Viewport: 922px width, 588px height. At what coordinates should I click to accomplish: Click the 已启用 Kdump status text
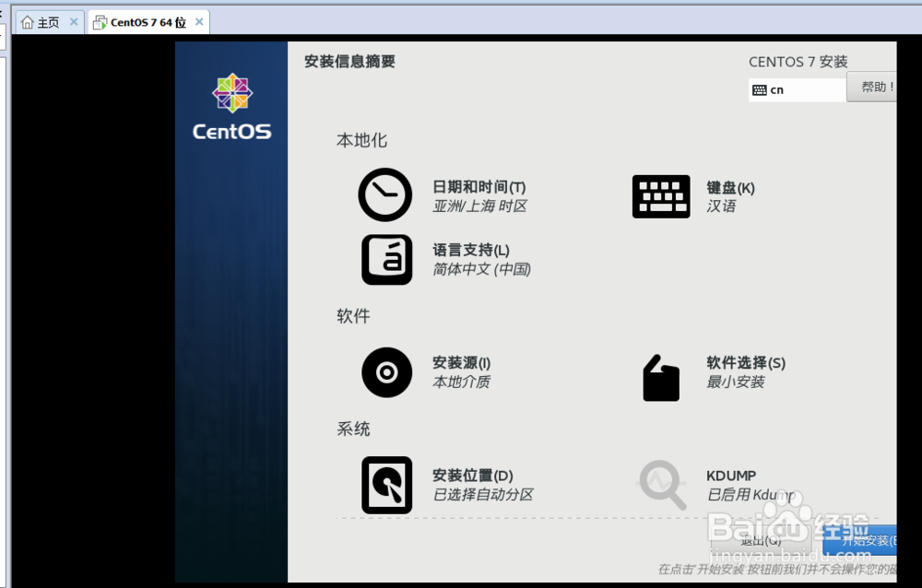click(751, 495)
